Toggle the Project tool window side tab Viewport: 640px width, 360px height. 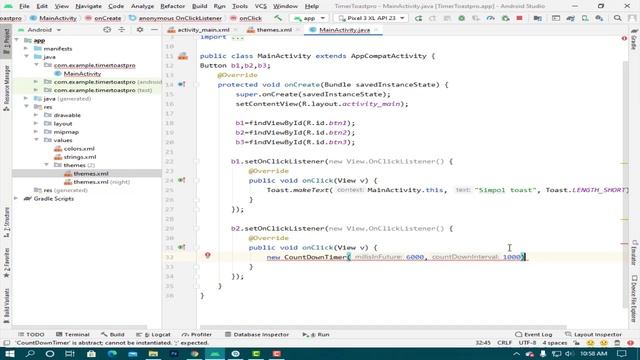(6, 42)
